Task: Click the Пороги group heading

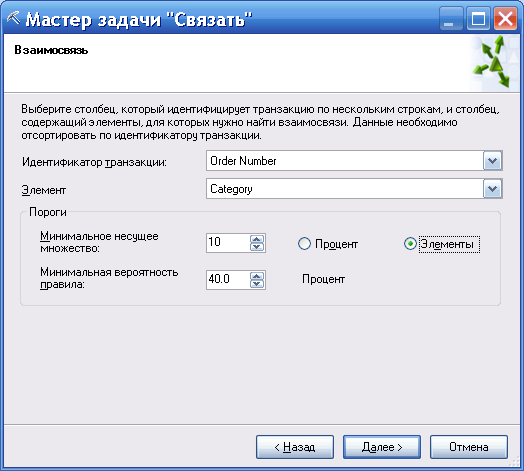Action: pos(48,212)
